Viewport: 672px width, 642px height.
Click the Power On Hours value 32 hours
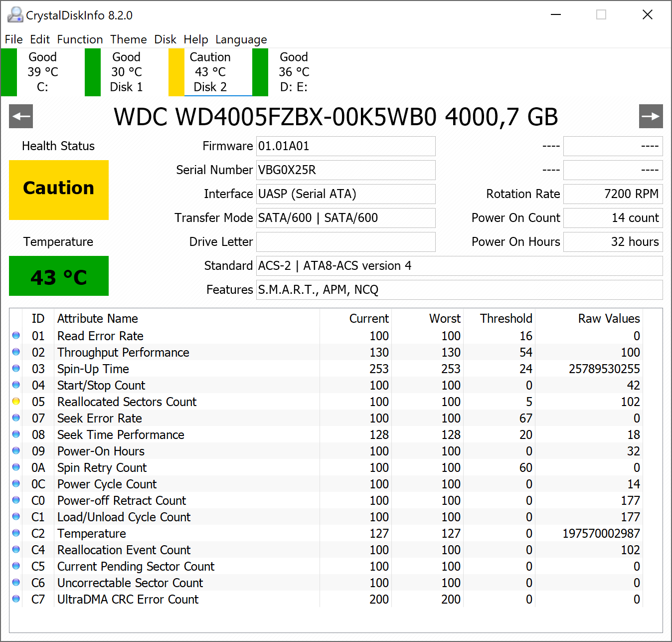point(613,242)
